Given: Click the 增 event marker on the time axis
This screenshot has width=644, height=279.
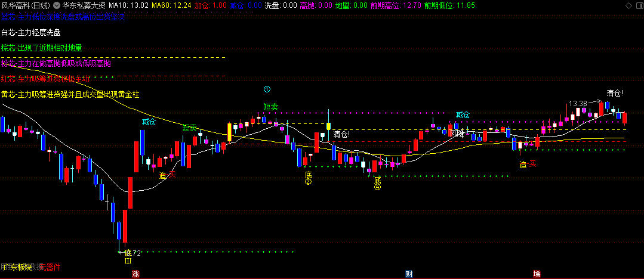Looking at the screenshot, I should pos(537,274).
